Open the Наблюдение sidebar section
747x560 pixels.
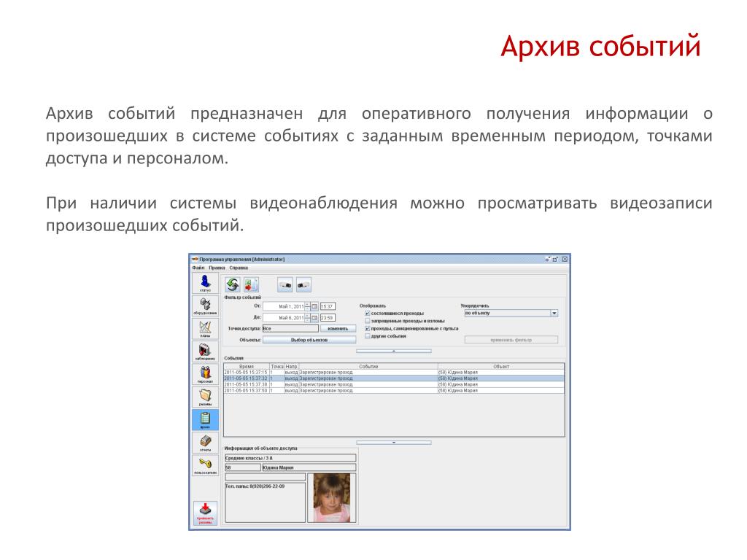click(205, 352)
